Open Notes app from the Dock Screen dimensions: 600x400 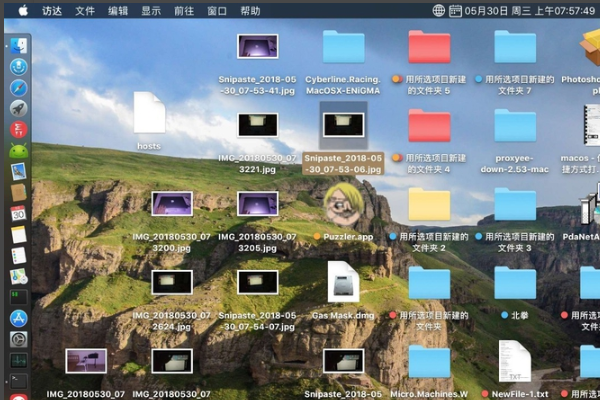18,234
